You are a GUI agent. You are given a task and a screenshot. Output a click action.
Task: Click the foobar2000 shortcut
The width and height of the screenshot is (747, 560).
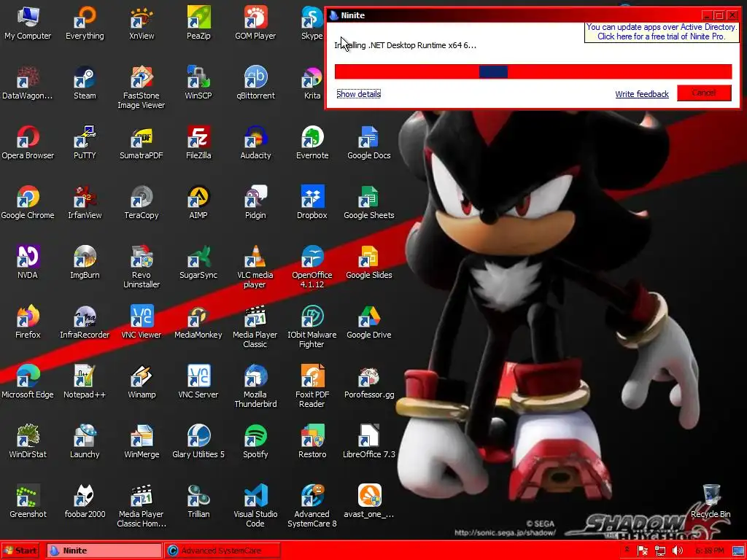(x=85, y=501)
